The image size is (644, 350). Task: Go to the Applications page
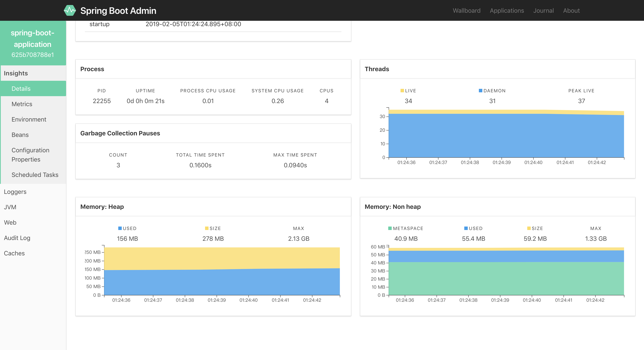pyautogui.click(x=507, y=11)
